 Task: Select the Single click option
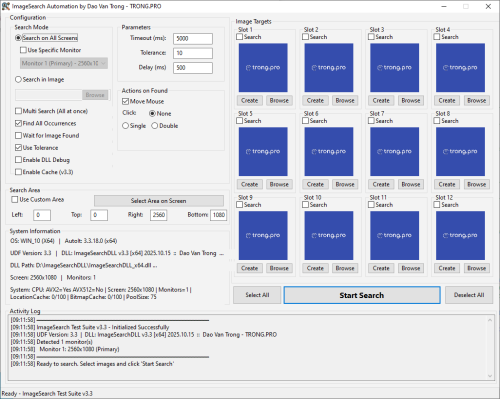click(x=134, y=126)
